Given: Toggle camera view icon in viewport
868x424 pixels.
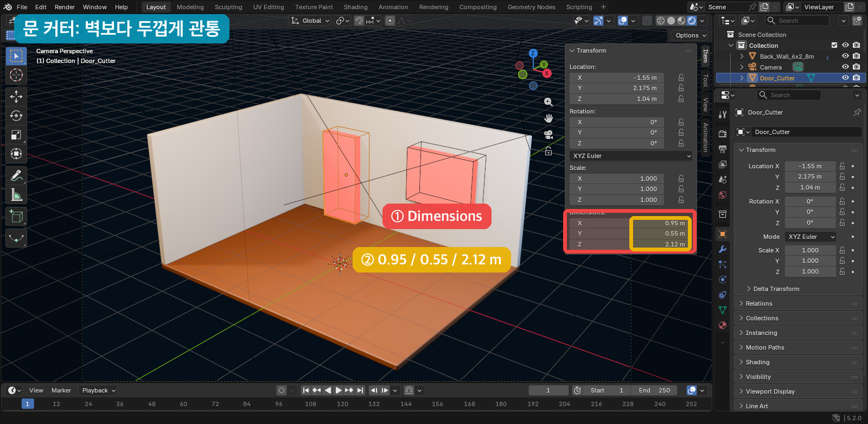Looking at the screenshot, I should 548,135.
